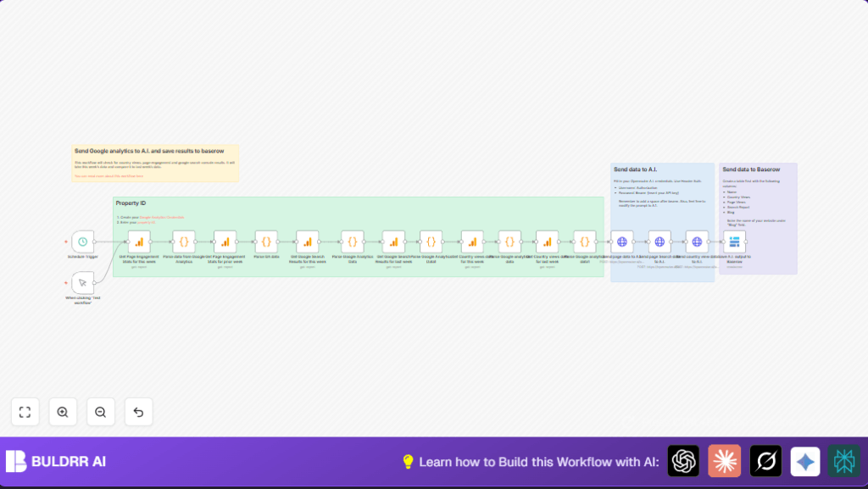Open 'Get Google Search Results for last week' node
The height and width of the screenshot is (489, 868).
coord(393,242)
